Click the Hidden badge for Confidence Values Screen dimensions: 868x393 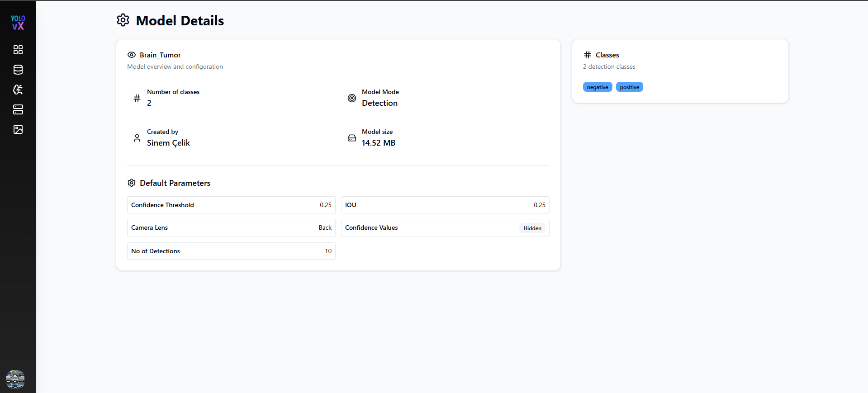pos(532,228)
